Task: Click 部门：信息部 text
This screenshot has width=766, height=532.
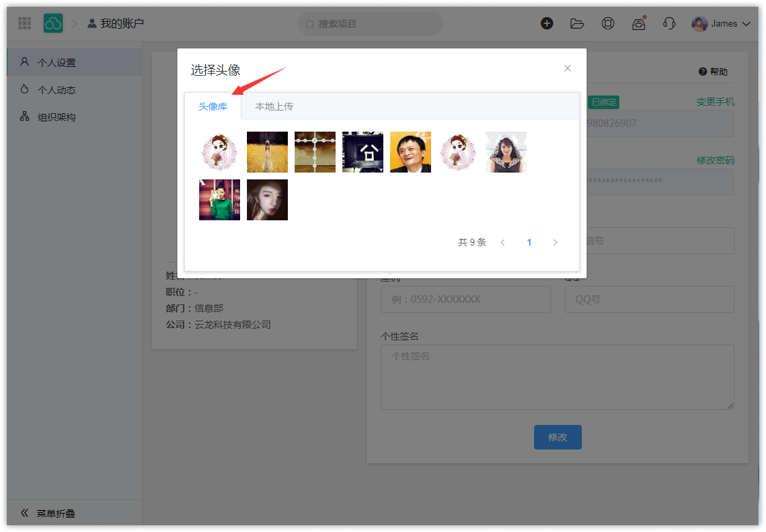Action: pyautogui.click(x=194, y=308)
